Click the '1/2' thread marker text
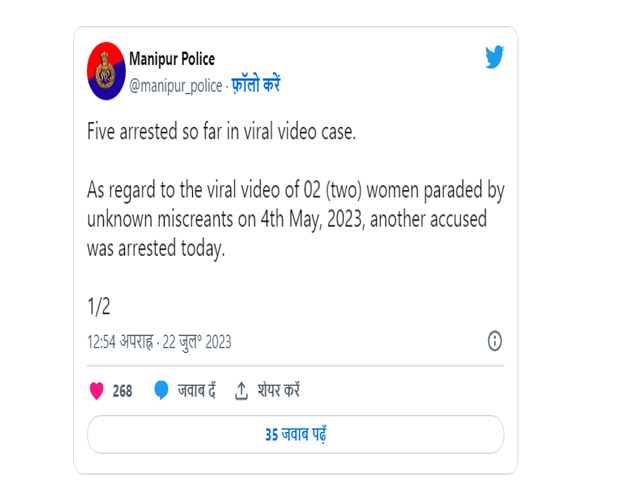This screenshot has height=480, width=640. tap(99, 306)
